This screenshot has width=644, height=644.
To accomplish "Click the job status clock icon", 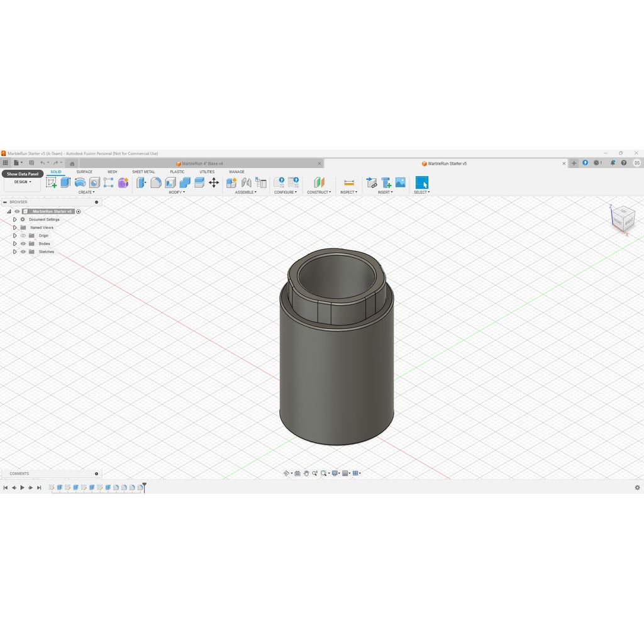I will pos(597,163).
